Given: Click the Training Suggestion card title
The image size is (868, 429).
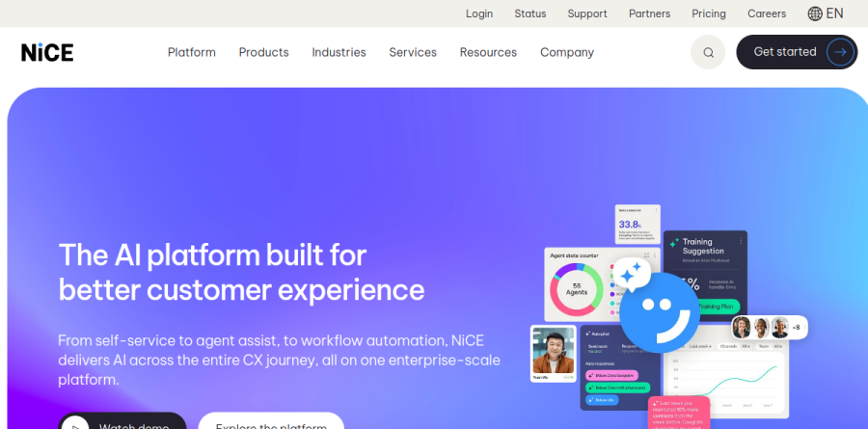Looking at the screenshot, I should 703,247.
